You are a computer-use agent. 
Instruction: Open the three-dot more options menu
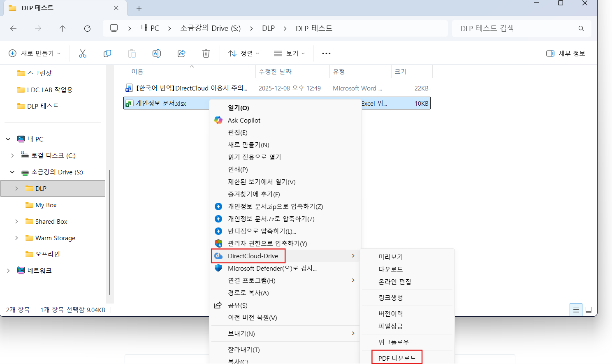click(326, 53)
